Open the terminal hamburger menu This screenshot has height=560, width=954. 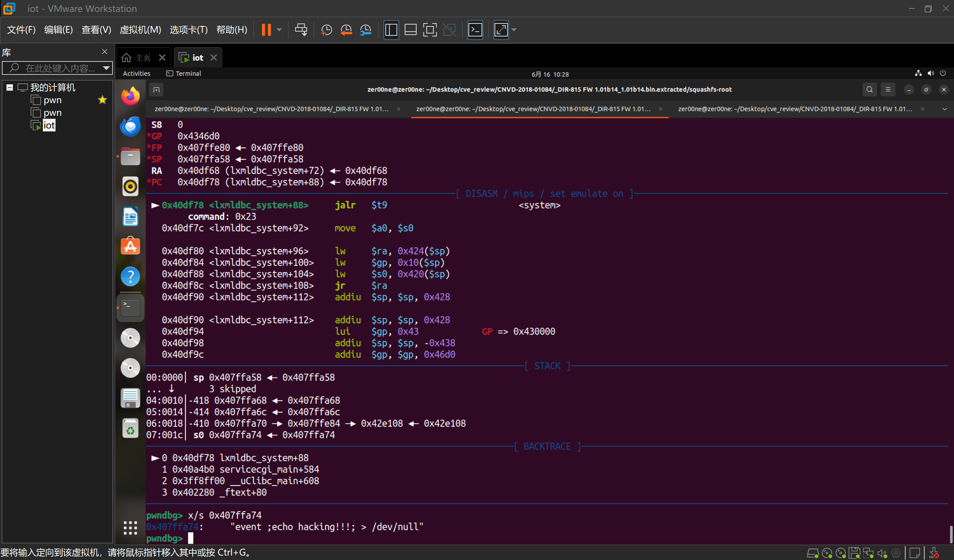[888, 90]
